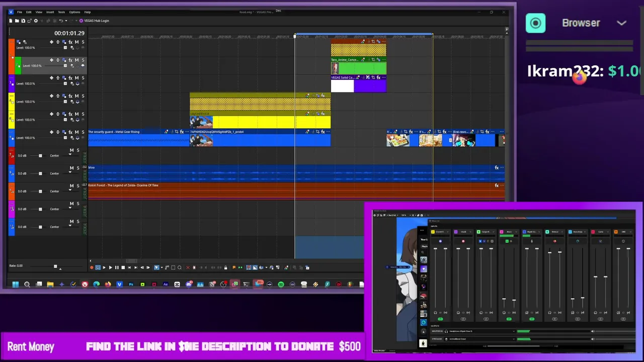644x362 pixels.
Task: Mute the bloo audio track
Action: coord(71,168)
